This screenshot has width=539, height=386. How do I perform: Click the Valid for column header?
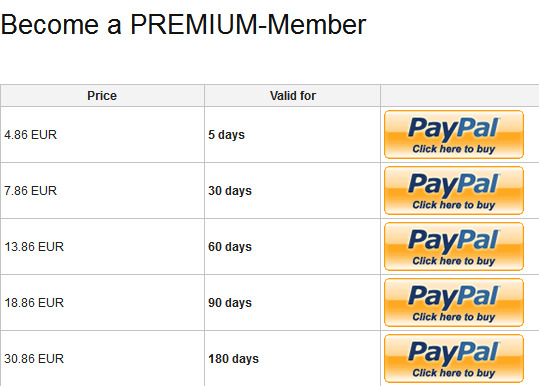[293, 96]
